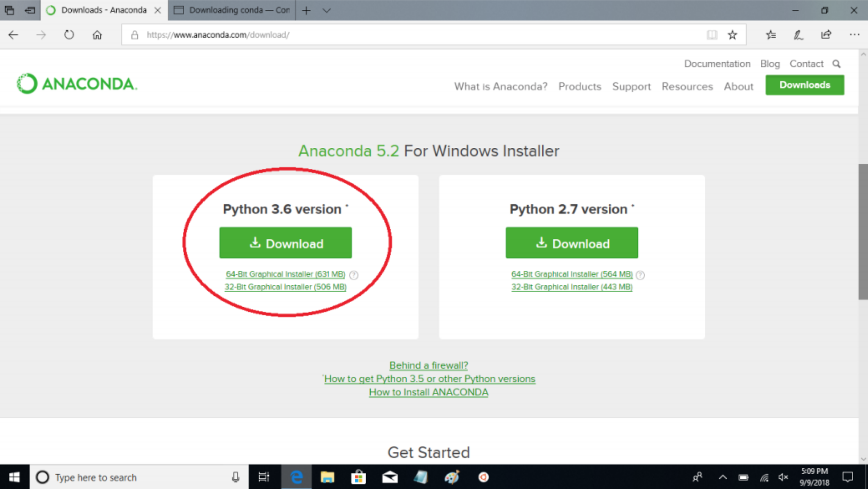Open the Blog link
868x489 pixels.
click(770, 64)
